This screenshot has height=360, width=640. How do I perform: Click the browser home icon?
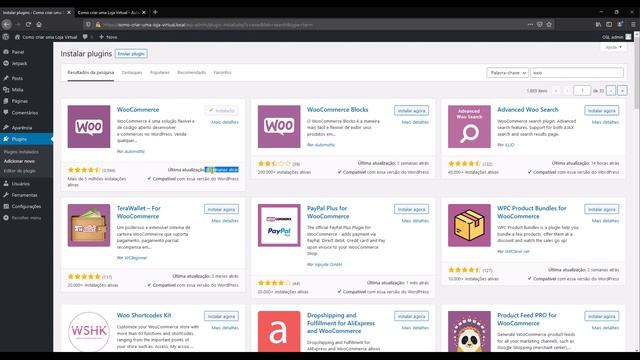39,24
